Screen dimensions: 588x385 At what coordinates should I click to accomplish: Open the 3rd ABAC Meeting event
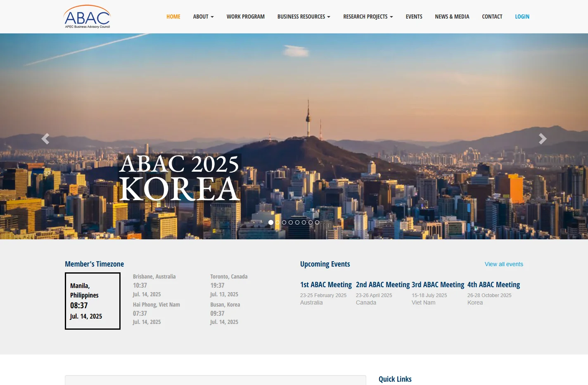point(438,285)
